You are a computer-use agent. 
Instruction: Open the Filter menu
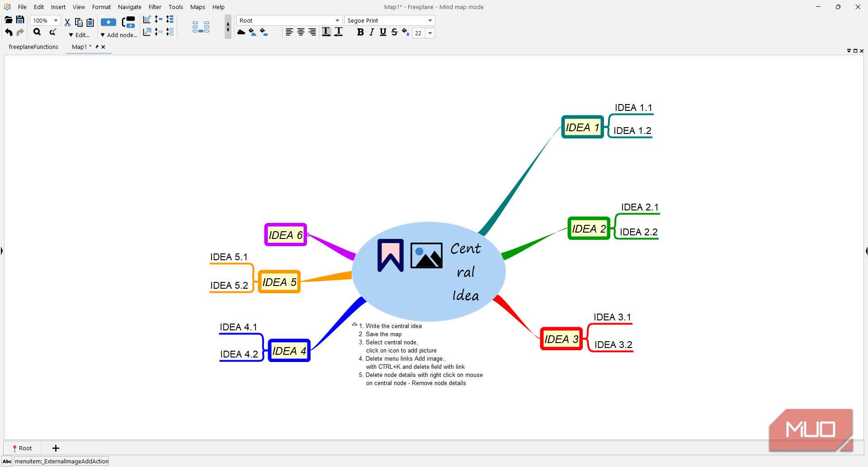(x=155, y=7)
